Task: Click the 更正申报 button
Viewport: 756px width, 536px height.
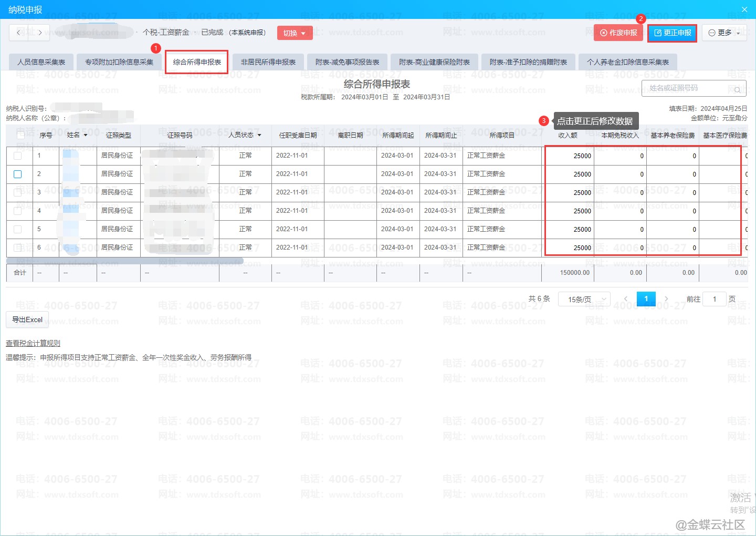Action: tap(672, 33)
